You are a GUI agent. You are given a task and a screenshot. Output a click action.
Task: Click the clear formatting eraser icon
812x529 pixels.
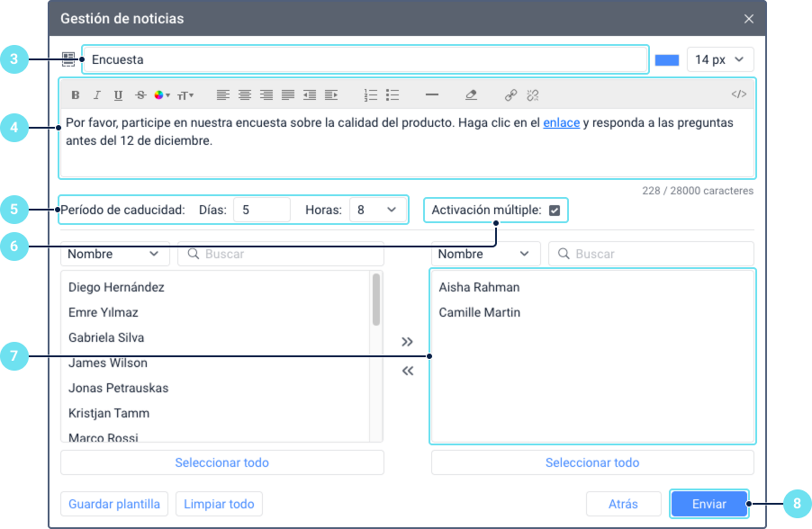click(x=471, y=95)
